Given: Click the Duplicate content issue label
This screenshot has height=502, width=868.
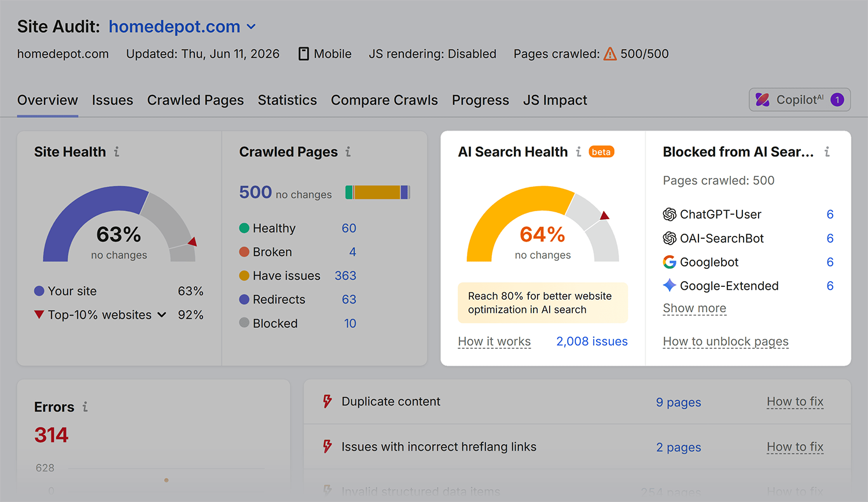Looking at the screenshot, I should (x=391, y=401).
